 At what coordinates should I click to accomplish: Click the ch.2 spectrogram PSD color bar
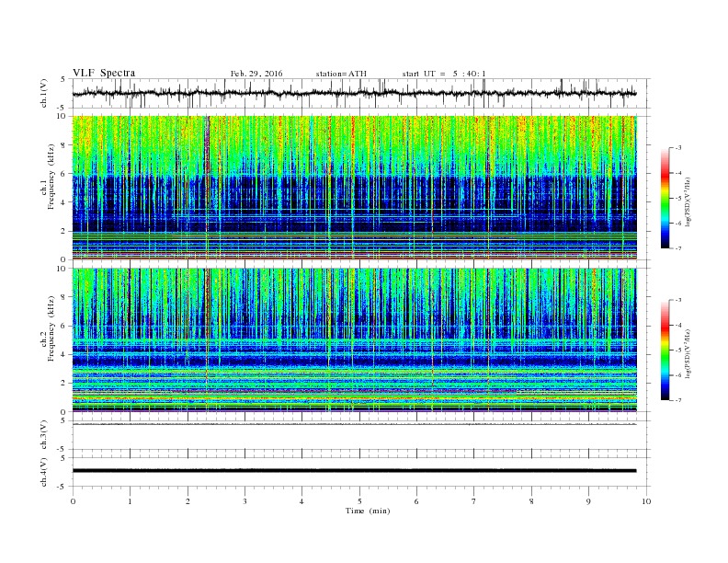(x=665, y=350)
